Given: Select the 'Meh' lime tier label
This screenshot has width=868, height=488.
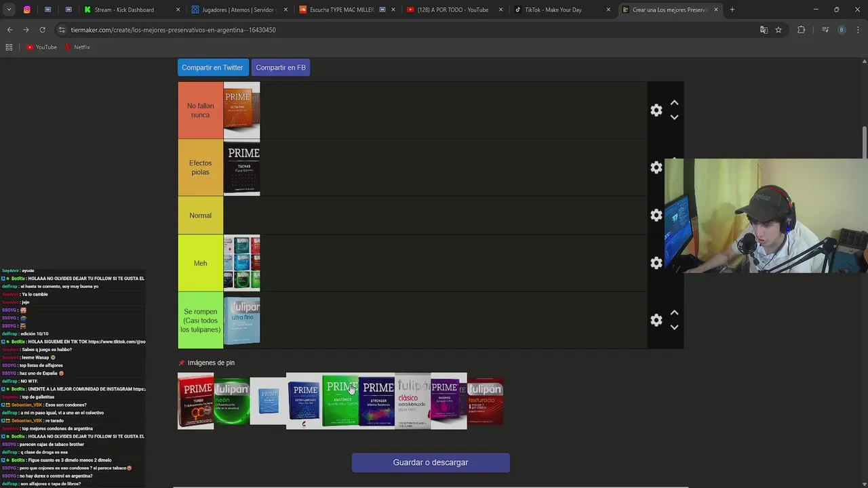Looking at the screenshot, I should [x=200, y=263].
